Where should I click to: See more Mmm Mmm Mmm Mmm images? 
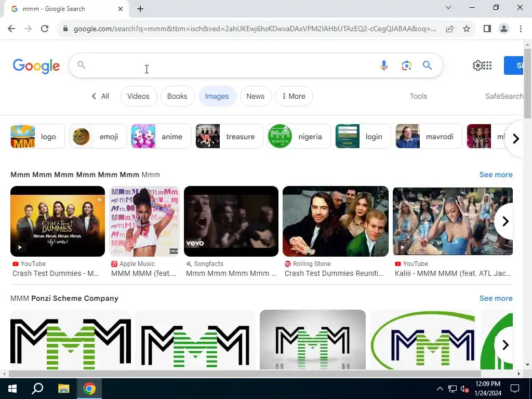496,175
